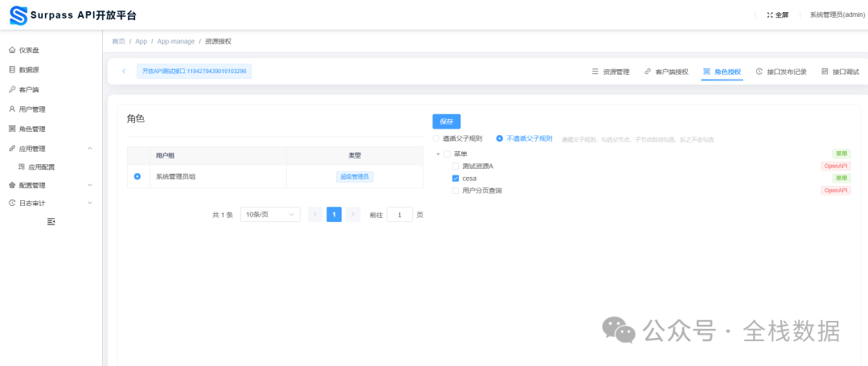Click the 保存 save button

446,121
